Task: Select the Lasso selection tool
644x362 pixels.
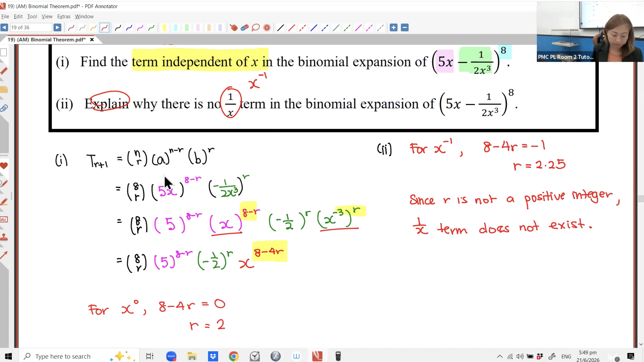Action: pos(256,27)
